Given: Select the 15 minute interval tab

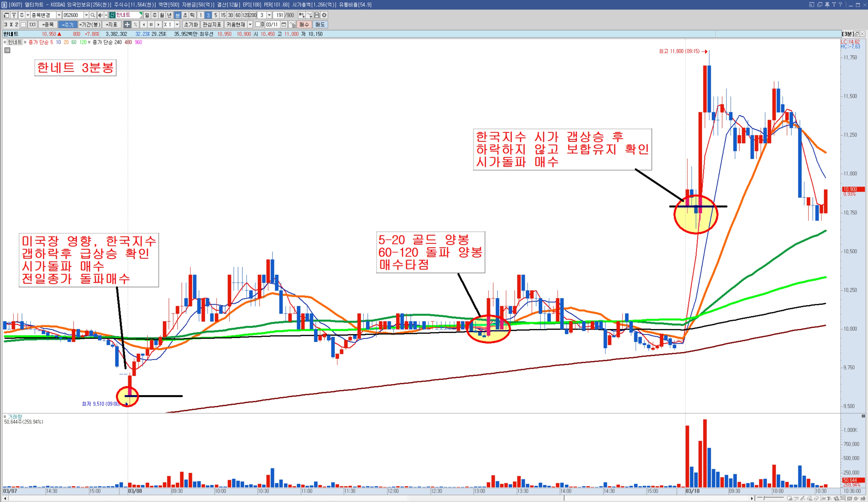Looking at the screenshot, I should (223, 15).
